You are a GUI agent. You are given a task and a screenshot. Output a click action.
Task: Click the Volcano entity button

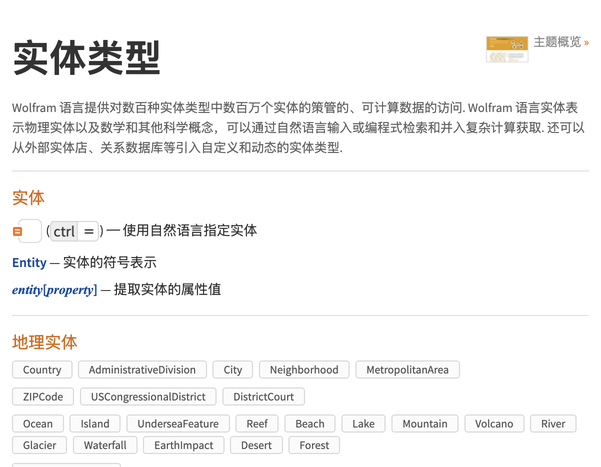494,424
